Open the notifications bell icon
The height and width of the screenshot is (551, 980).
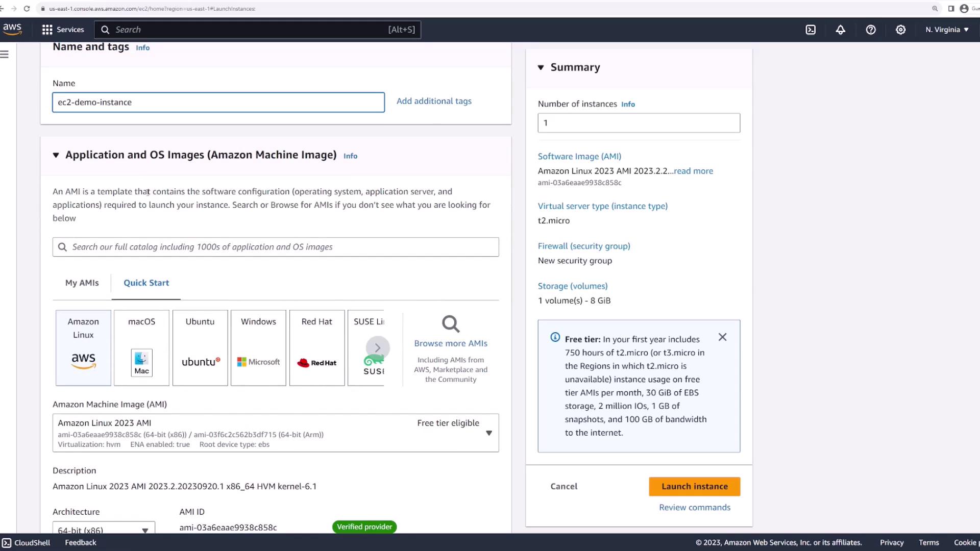[x=840, y=30]
